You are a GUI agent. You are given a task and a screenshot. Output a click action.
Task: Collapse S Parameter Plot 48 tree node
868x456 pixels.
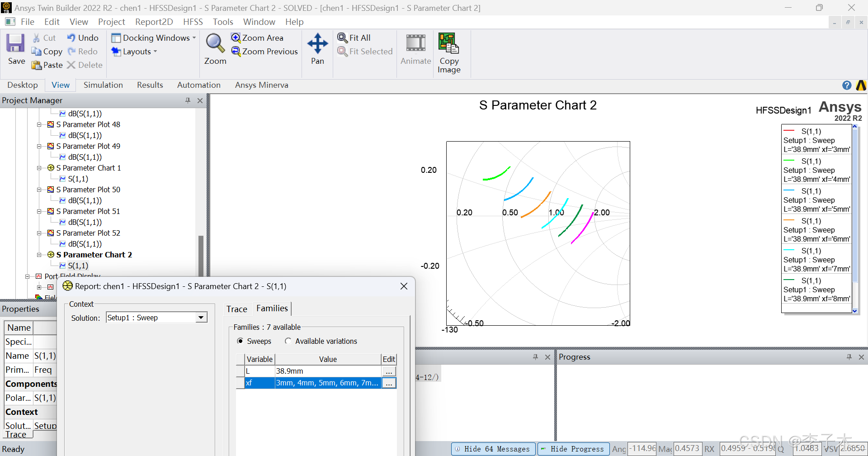[39, 124]
